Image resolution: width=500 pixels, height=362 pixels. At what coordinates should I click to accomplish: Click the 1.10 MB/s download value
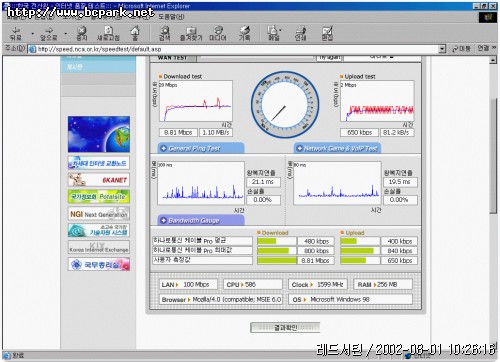pos(216,132)
